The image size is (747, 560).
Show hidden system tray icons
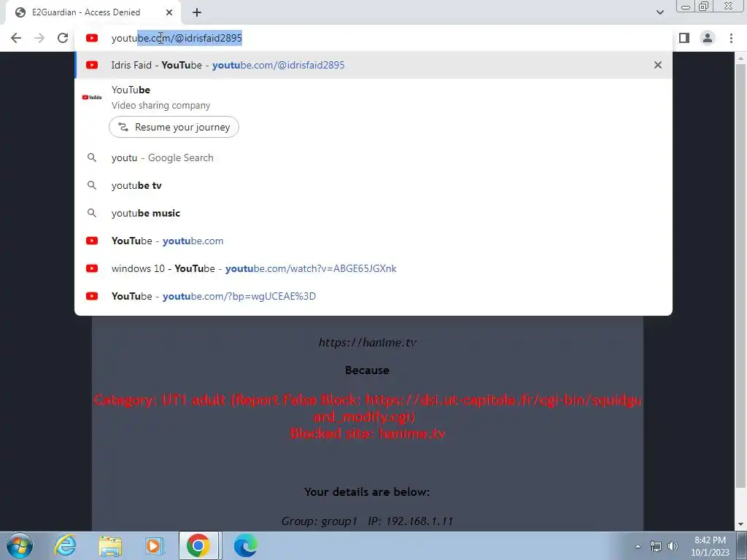pos(638,546)
